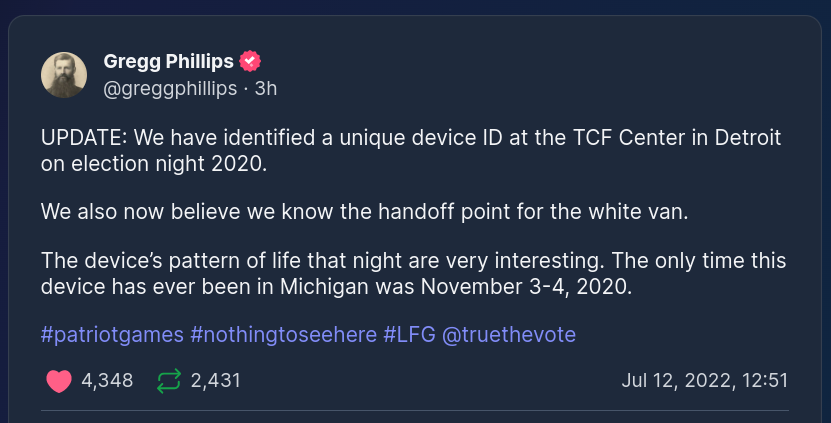
Task: Like the post with the heart icon
Action: click(x=59, y=381)
